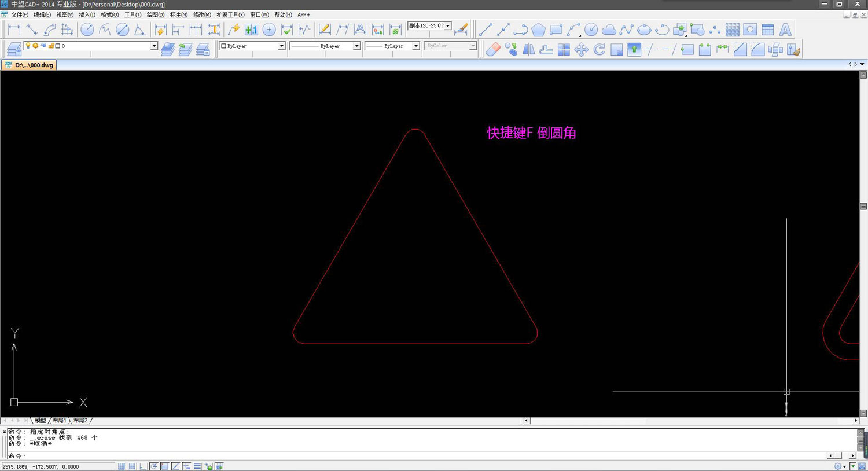Image resolution: width=868 pixels, height=471 pixels.
Task: Select the Fillet tool
Action: 758,49
